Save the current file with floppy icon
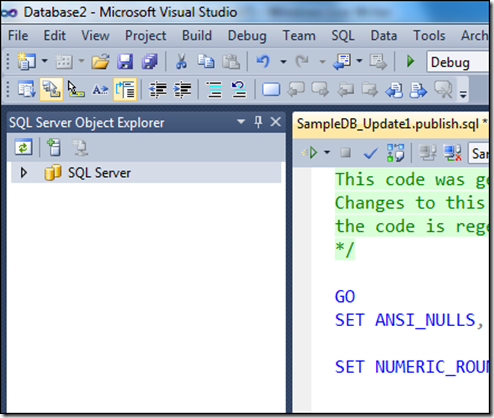 coord(125,62)
